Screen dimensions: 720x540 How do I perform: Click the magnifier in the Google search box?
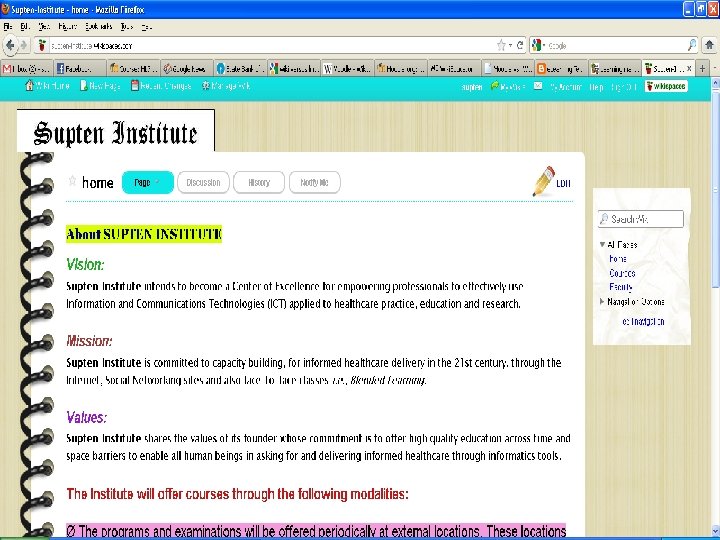(692, 45)
